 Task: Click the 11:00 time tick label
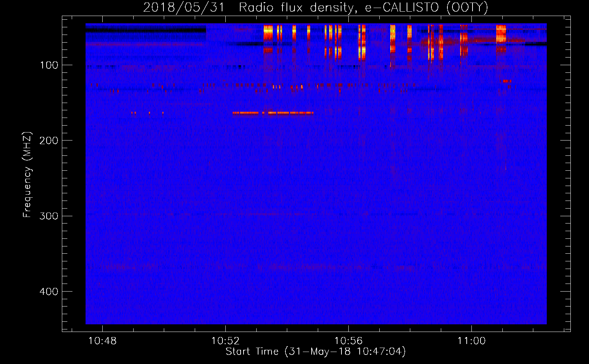pyautogui.click(x=472, y=341)
